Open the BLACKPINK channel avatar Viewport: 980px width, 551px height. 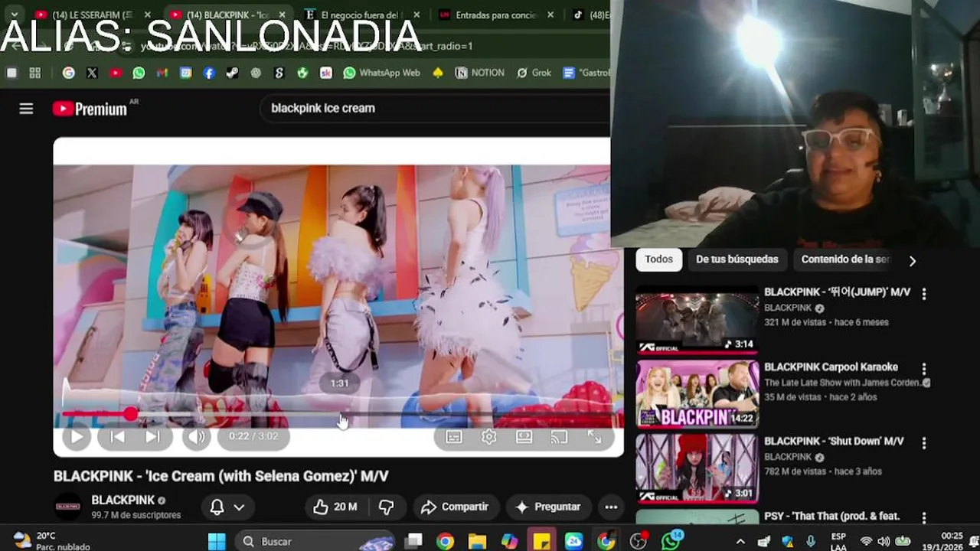[68, 506]
